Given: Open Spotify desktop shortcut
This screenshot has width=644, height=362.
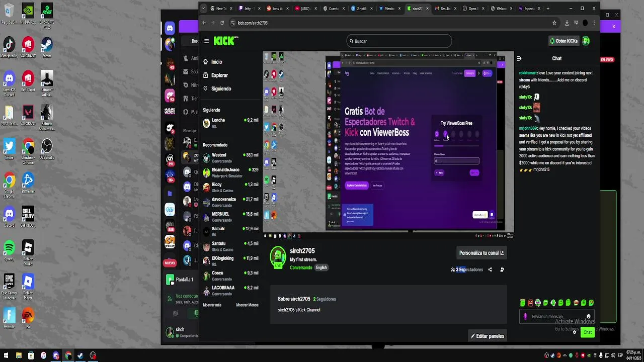Looking at the screenshot, I should [x=9, y=251].
